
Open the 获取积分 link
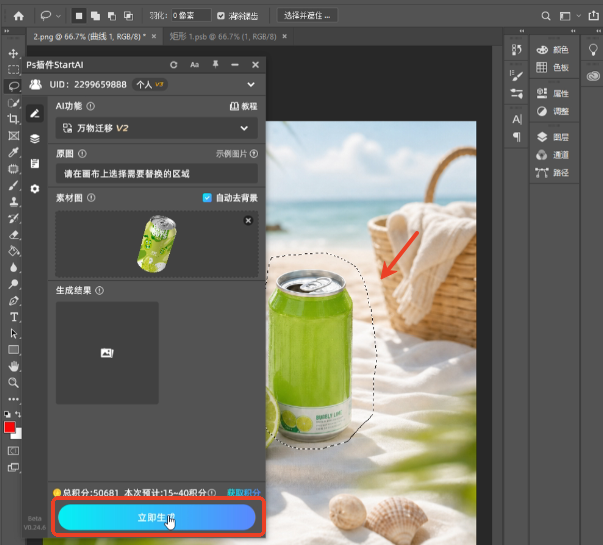[243, 492]
